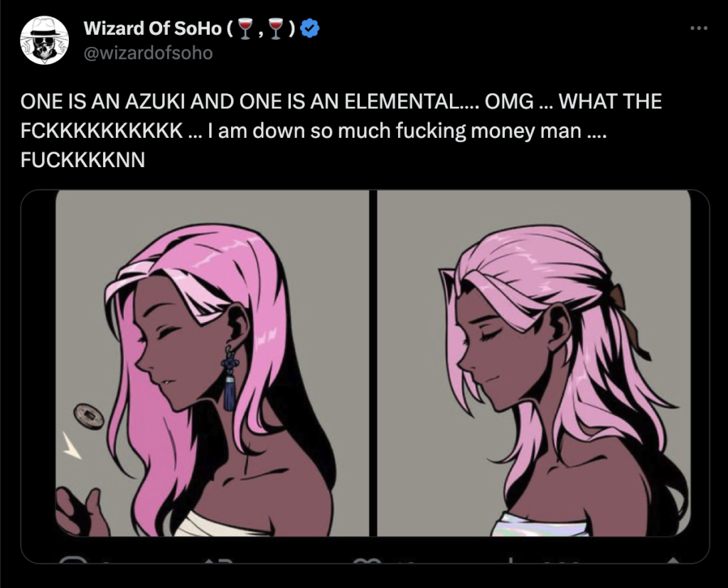
Task: Open the left pink-haired Azuki image
Action: tap(212, 363)
